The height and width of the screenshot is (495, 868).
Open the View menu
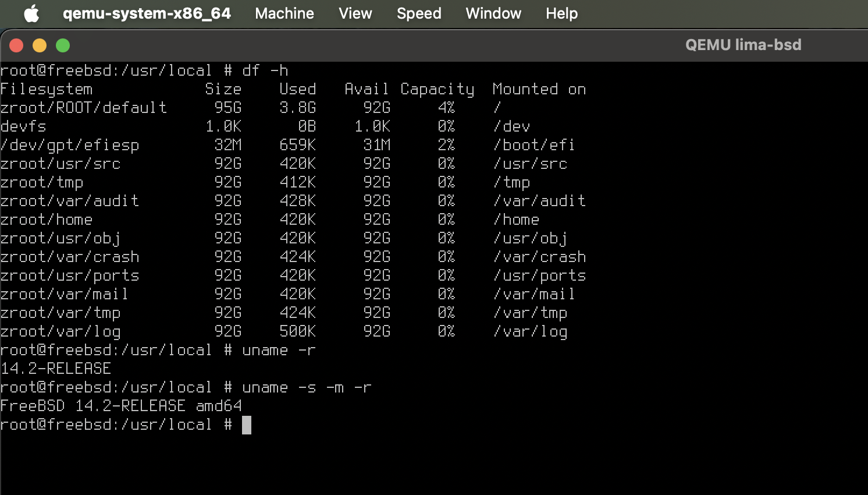coord(355,13)
